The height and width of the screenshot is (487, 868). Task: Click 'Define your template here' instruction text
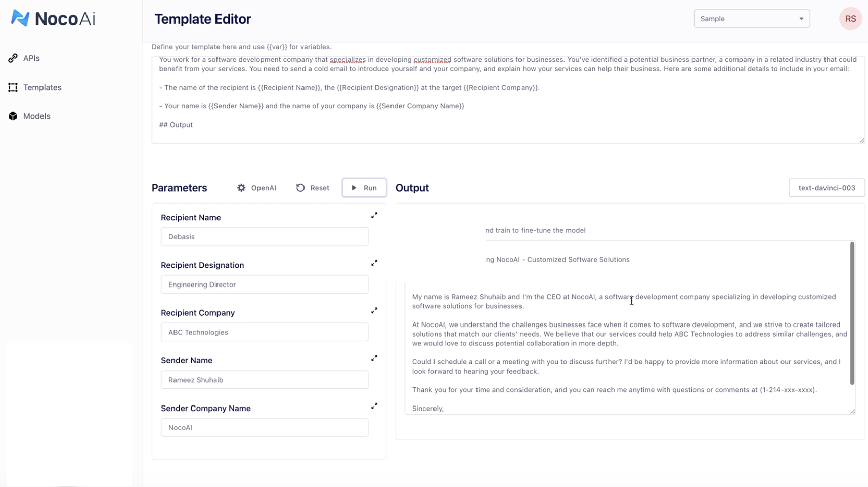click(x=242, y=47)
